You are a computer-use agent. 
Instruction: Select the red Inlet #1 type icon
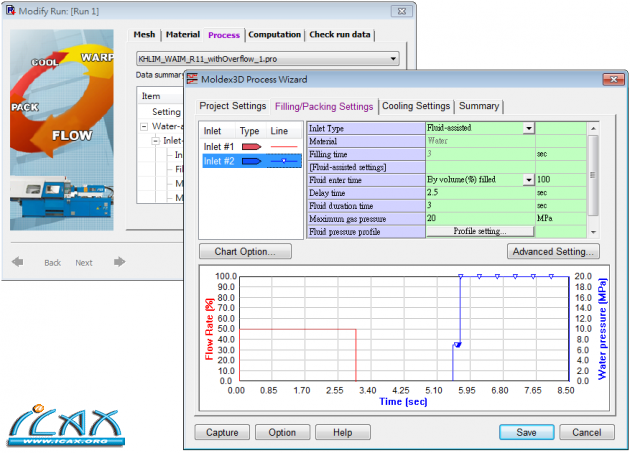[250, 146]
